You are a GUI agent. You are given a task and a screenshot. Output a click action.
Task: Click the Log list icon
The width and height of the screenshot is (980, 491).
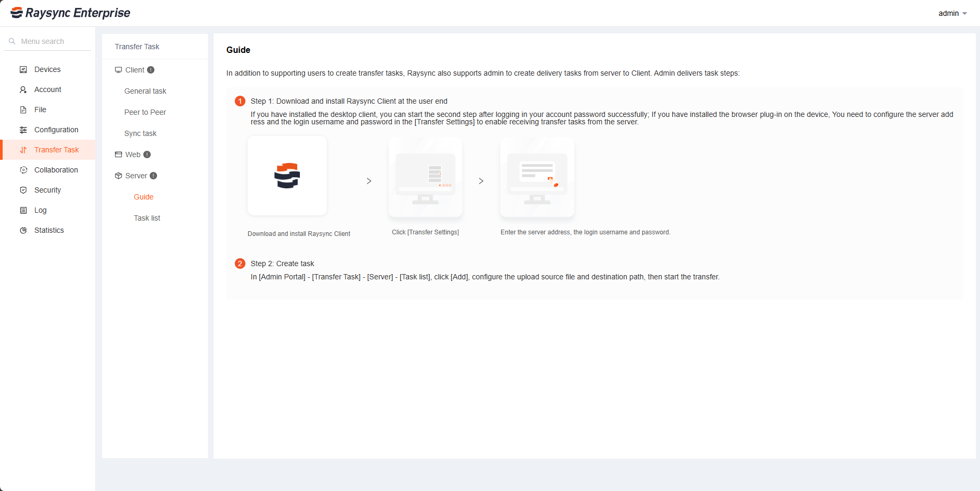point(23,210)
